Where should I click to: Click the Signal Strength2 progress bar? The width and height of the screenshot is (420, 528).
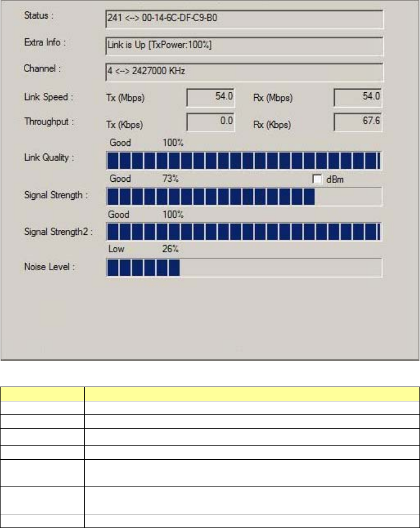(x=244, y=232)
